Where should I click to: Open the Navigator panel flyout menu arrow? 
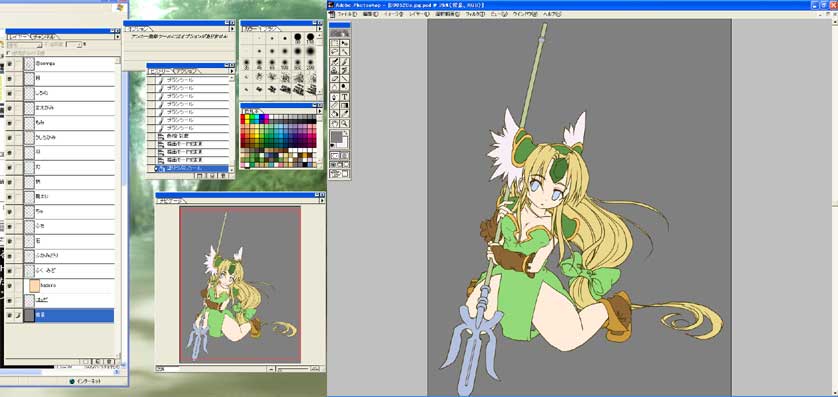pyautogui.click(x=322, y=201)
